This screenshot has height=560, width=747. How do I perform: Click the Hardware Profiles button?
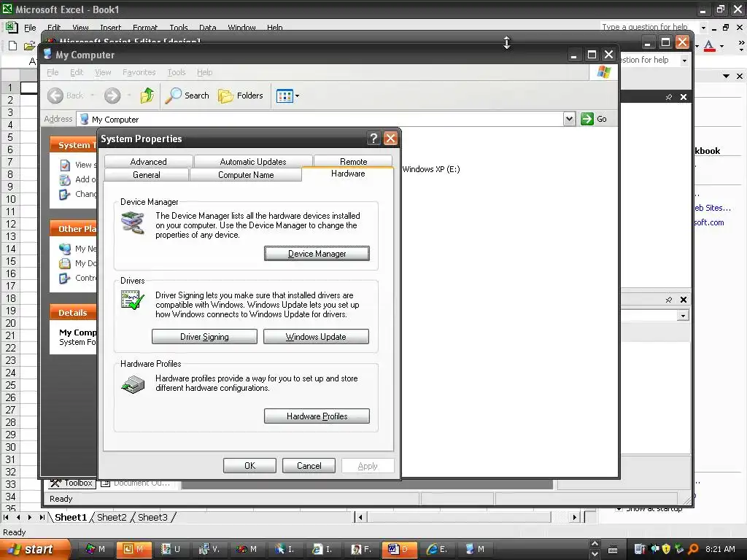(317, 416)
